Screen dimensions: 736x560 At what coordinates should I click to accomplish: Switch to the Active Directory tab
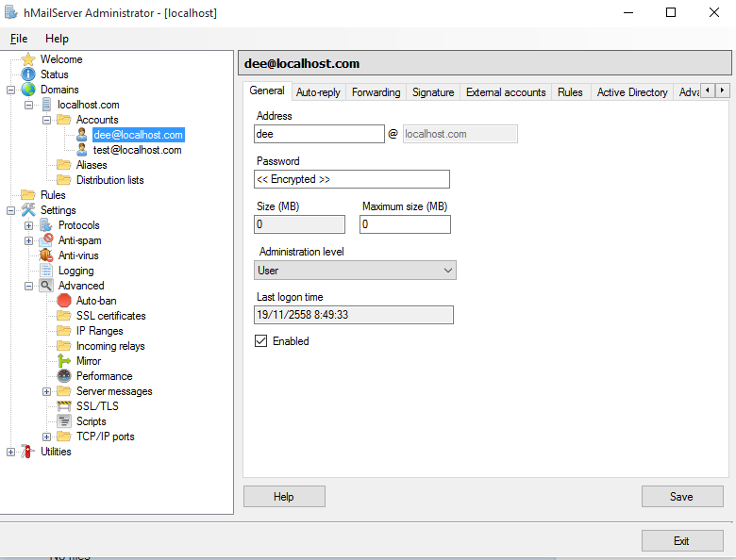632,92
